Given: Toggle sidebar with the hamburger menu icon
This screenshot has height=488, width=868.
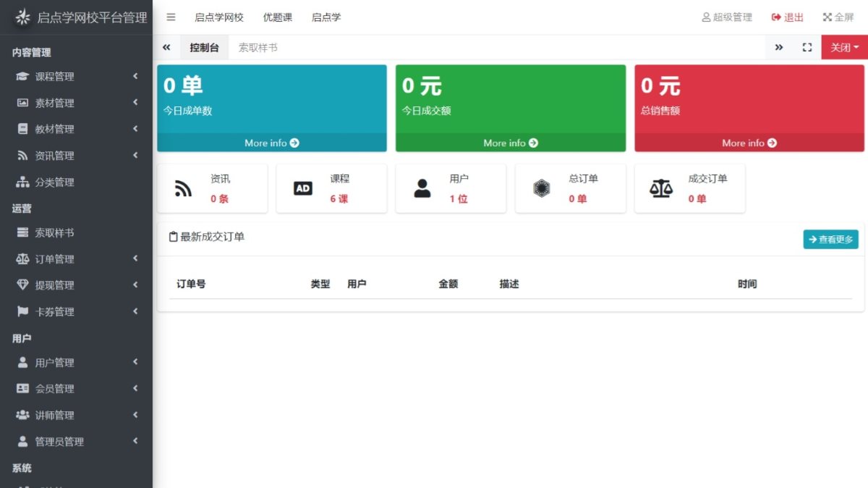Looking at the screenshot, I should (x=171, y=17).
